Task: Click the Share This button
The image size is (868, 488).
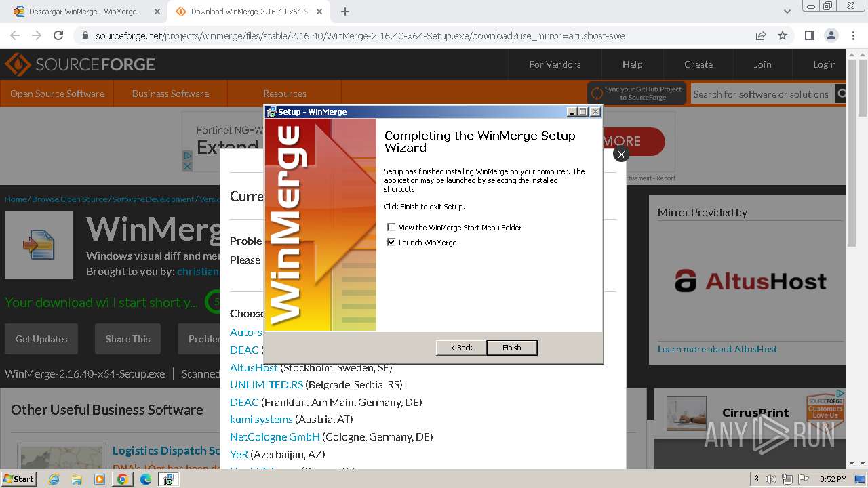Action: pos(127,339)
